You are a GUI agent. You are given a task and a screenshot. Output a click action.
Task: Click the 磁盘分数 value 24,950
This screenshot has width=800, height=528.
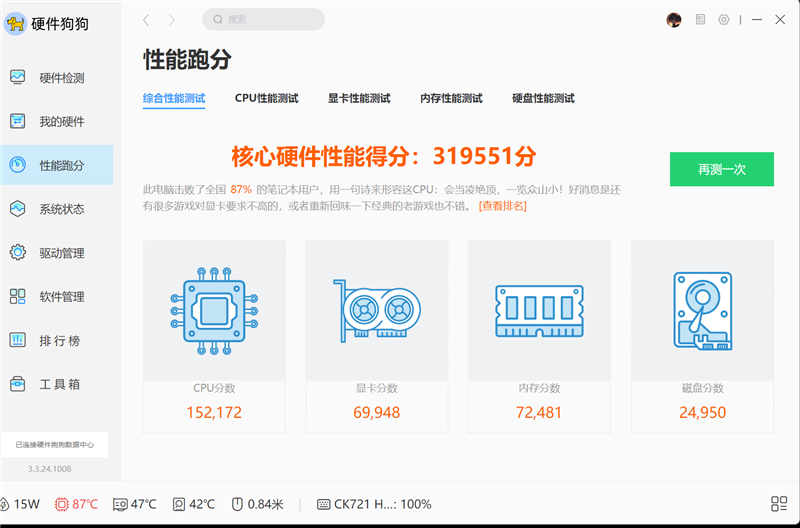pyautogui.click(x=703, y=412)
